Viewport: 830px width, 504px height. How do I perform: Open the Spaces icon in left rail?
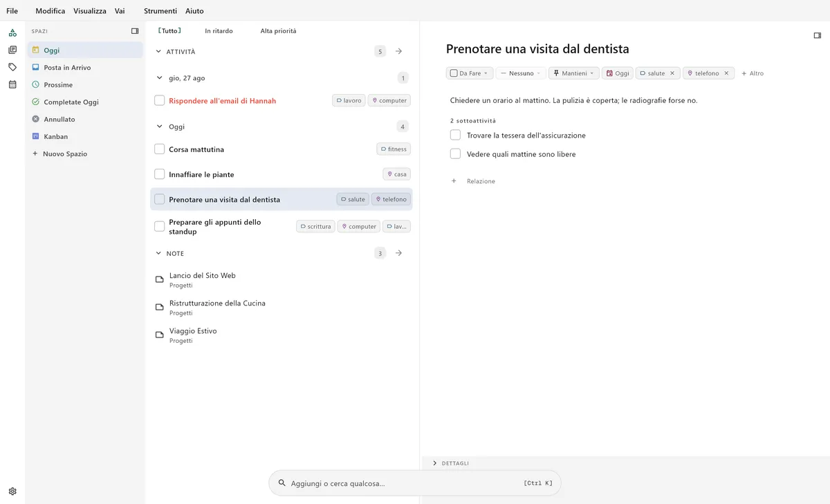pos(12,32)
